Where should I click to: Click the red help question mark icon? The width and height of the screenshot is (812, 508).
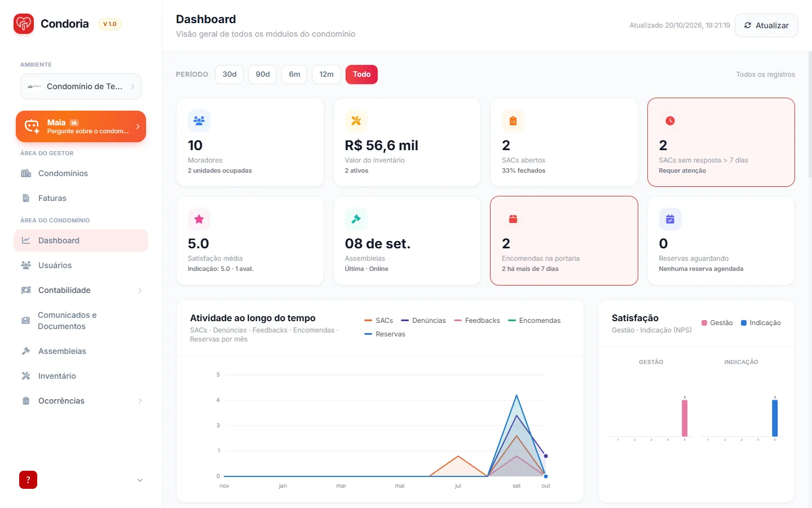[x=28, y=480]
